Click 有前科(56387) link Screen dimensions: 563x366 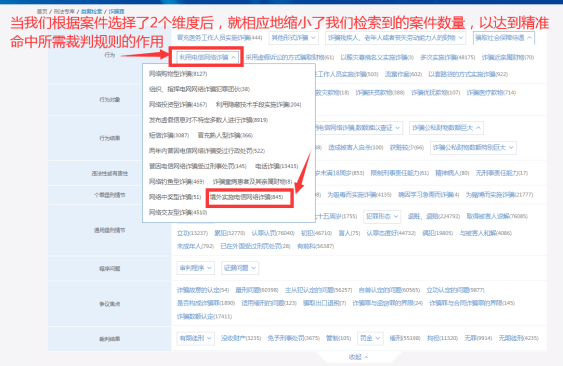pyautogui.click(x=316, y=246)
